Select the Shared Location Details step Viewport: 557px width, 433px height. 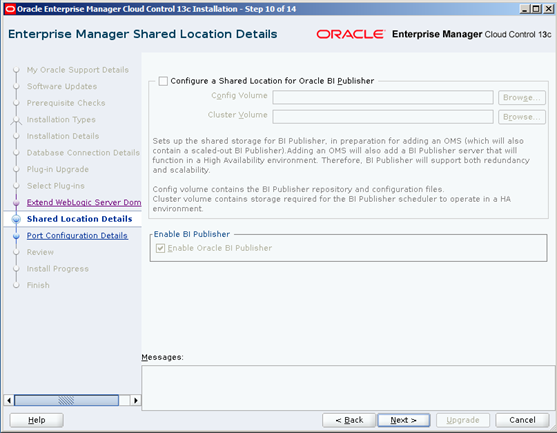click(x=80, y=219)
